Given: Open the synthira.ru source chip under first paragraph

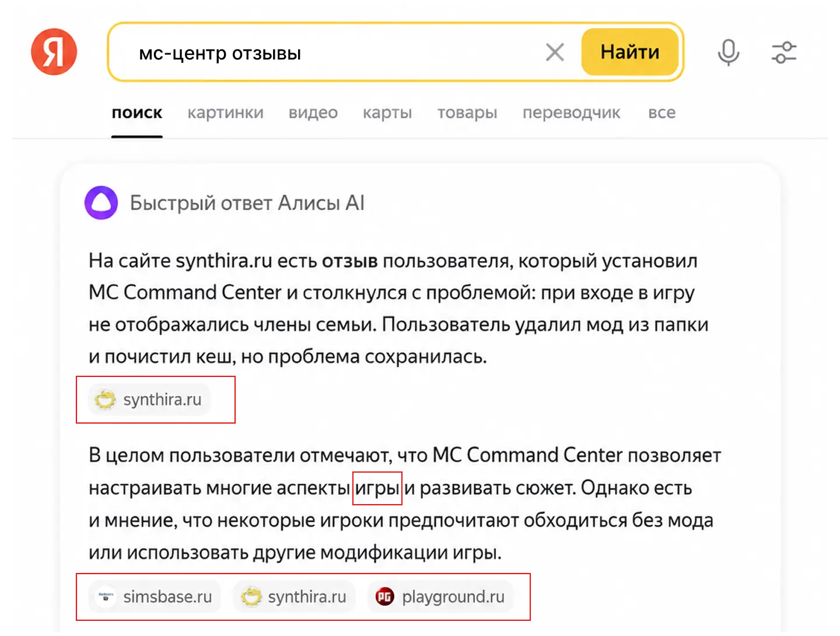Looking at the screenshot, I should [150, 400].
